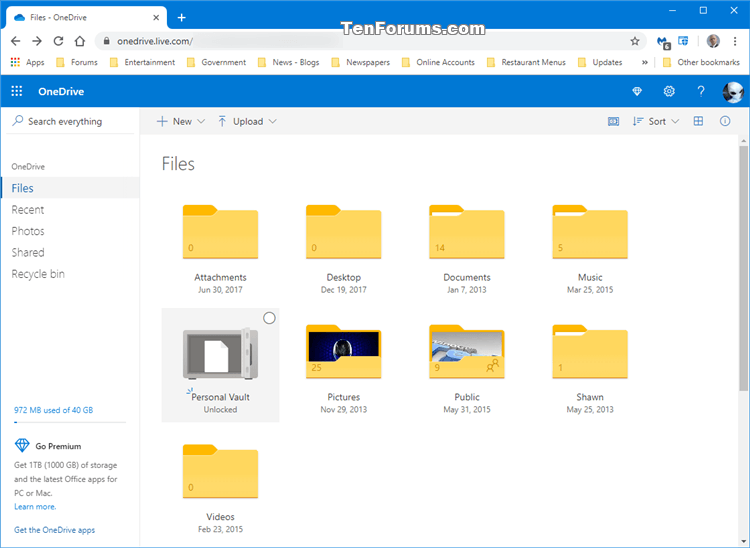Click the Files page heading
The image size is (750, 548).
[x=178, y=164]
